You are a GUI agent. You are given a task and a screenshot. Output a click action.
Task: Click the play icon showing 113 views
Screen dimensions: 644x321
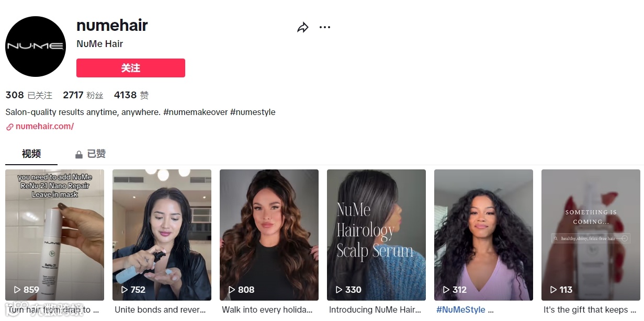[553, 290]
